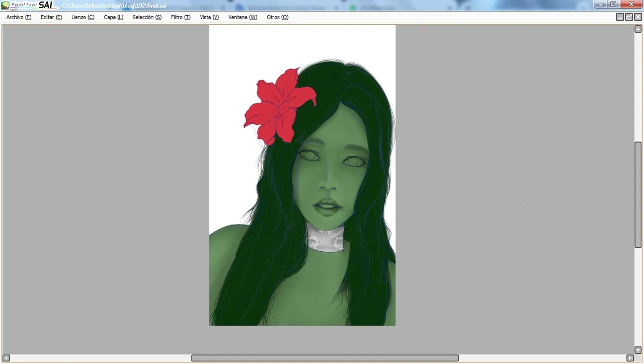Click the red flower on canvas

click(280, 107)
